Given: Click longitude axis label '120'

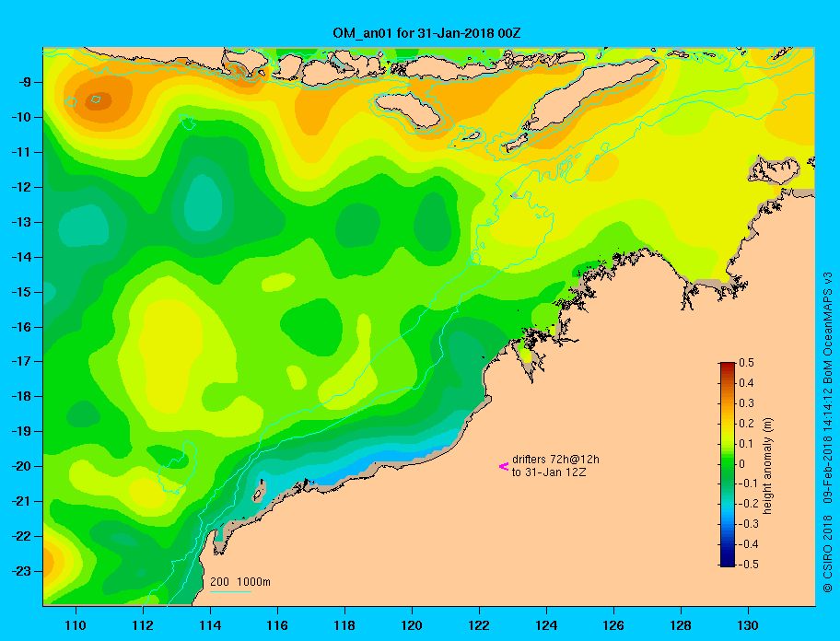Looking at the screenshot, I should click(412, 625).
